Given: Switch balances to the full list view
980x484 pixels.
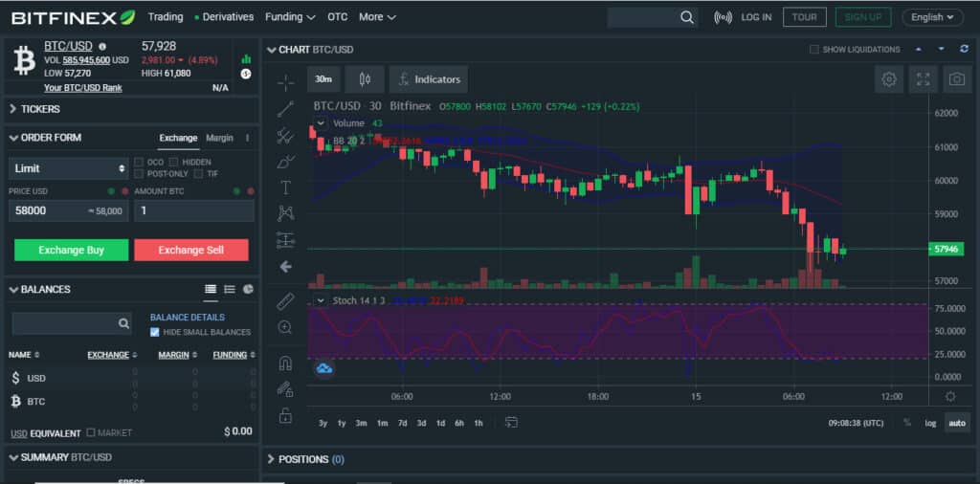Looking at the screenshot, I should pyautogui.click(x=211, y=289).
